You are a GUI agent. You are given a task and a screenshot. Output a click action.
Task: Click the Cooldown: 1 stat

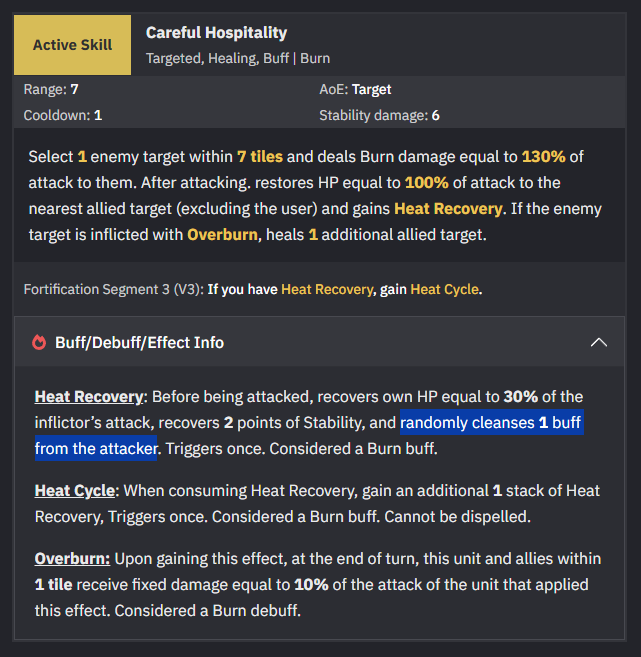(x=63, y=115)
